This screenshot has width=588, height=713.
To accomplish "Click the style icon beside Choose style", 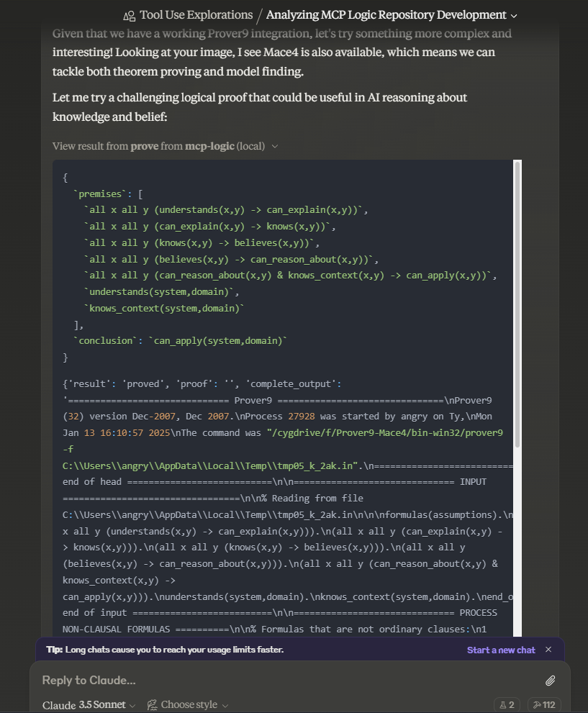I will (x=153, y=705).
